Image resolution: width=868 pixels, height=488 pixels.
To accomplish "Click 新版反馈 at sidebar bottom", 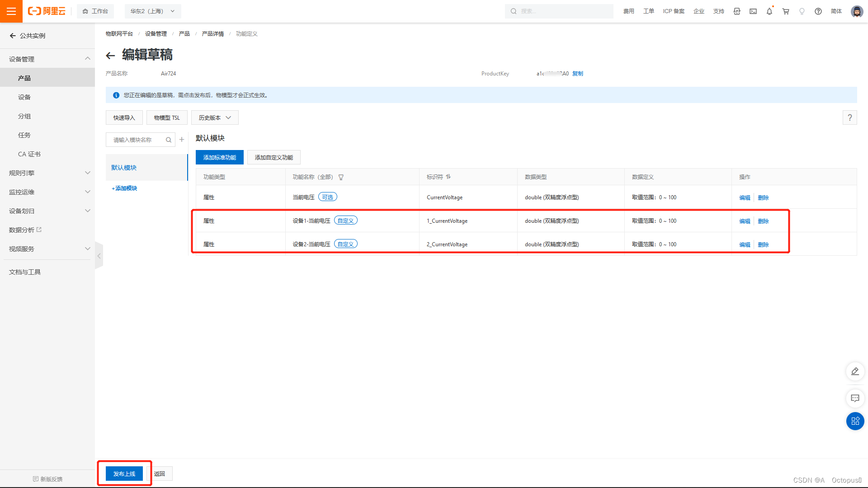I will pos(47,479).
